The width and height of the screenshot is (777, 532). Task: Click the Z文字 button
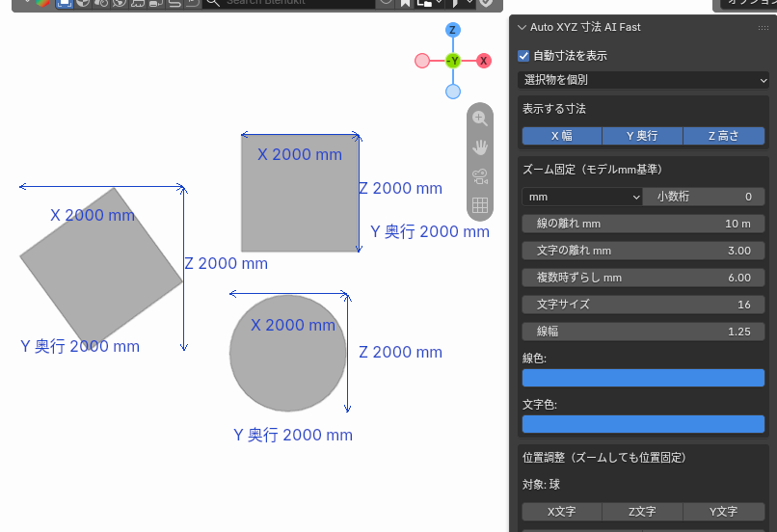point(642,512)
